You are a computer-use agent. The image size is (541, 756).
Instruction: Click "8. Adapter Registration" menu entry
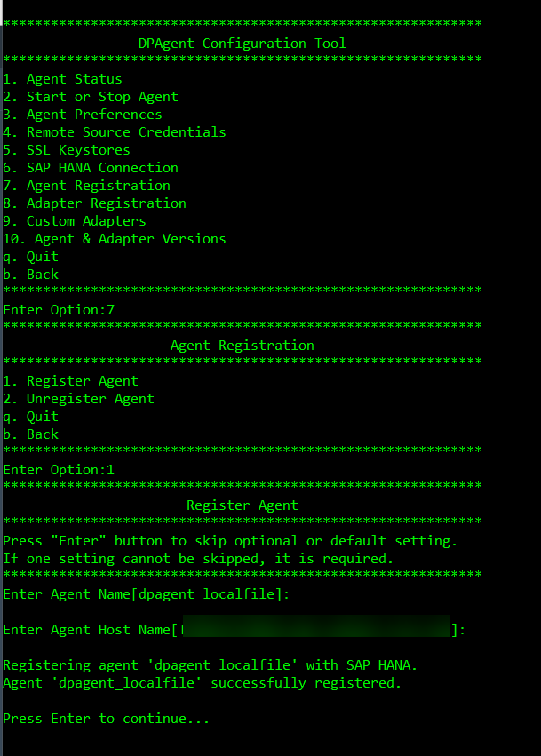pos(94,203)
